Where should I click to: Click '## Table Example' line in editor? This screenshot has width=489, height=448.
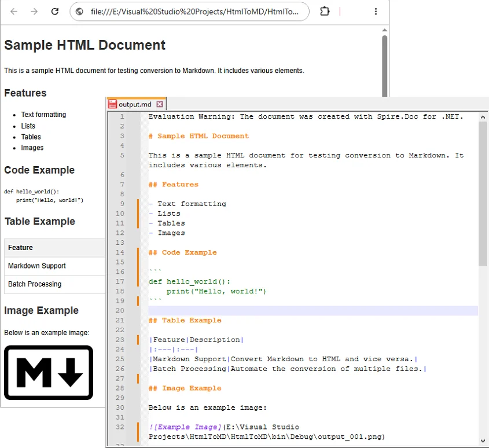[x=185, y=321]
